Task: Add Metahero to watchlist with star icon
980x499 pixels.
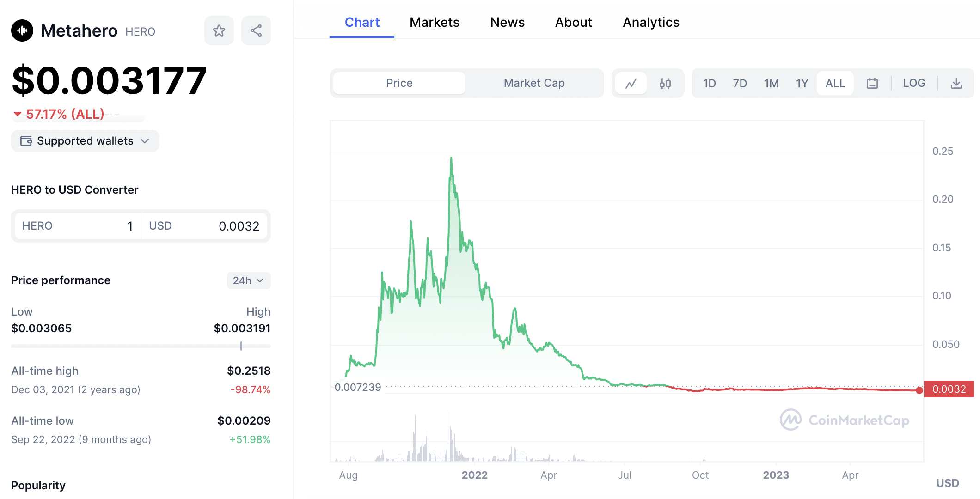Action: pos(219,30)
